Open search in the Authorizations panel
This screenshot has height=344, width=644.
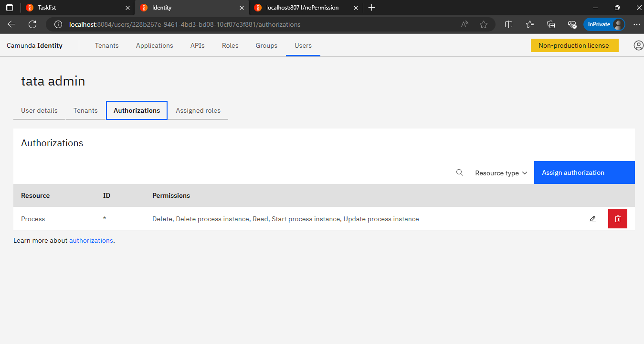[459, 172]
